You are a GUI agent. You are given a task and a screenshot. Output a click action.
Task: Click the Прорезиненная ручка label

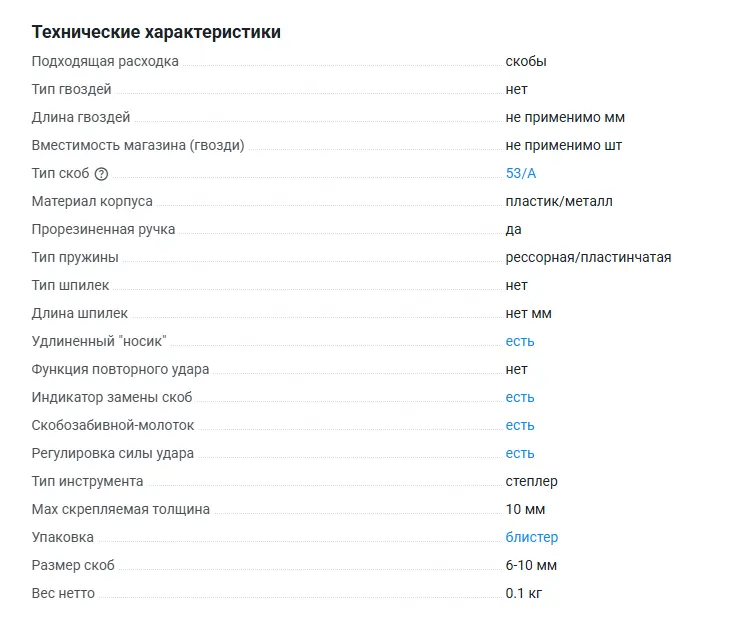tap(103, 229)
